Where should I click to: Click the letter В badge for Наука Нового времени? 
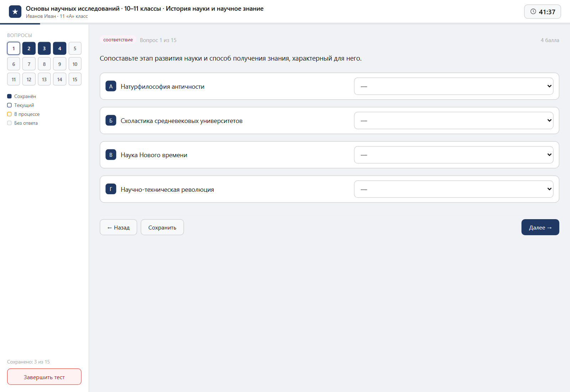coord(111,155)
